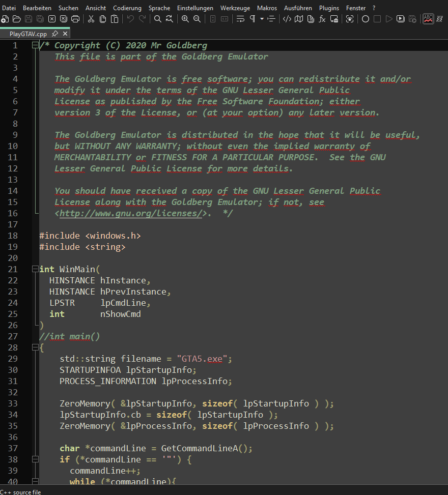Toggle the indent guide icon

click(271, 19)
